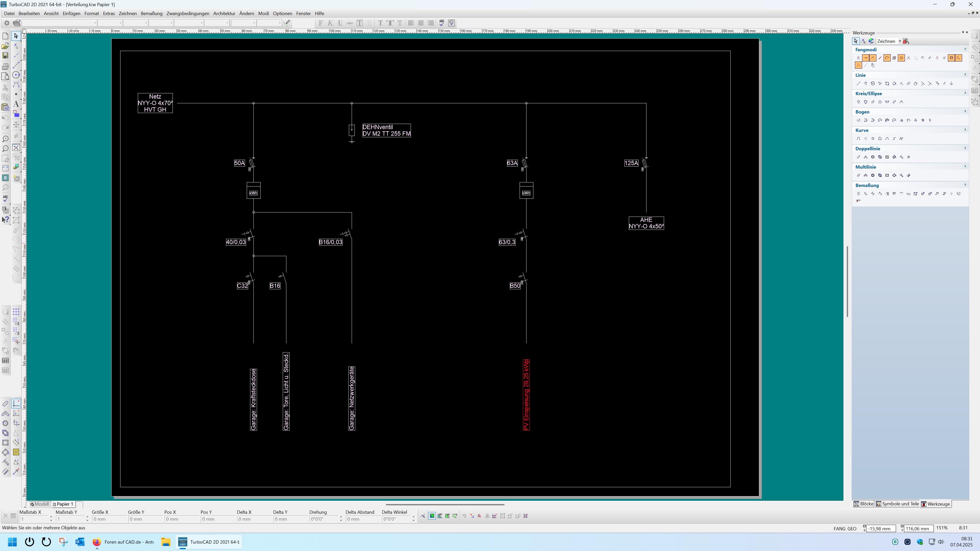Toggle bold text formatting F button
The width and height of the screenshot is (980, 551).
(x=321, y=23)
